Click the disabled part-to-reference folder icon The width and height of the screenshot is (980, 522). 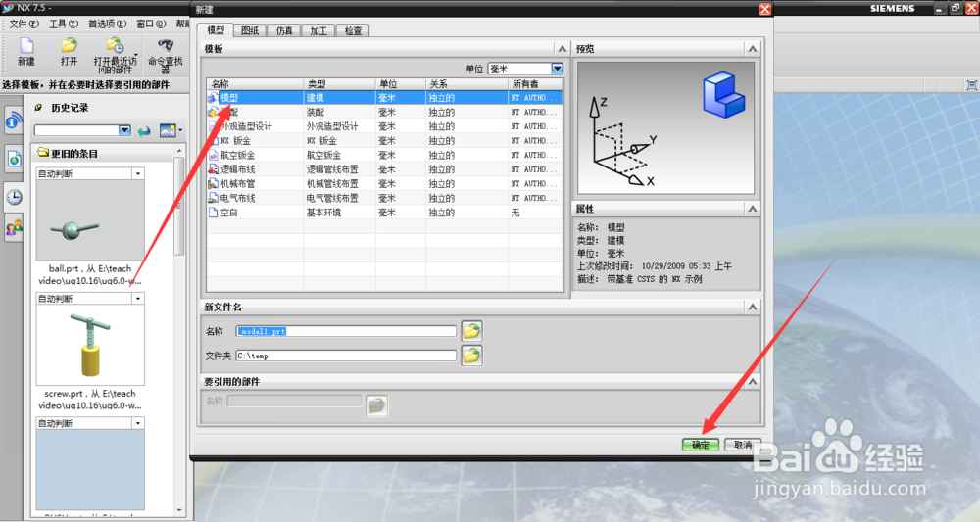coord(377,405)
